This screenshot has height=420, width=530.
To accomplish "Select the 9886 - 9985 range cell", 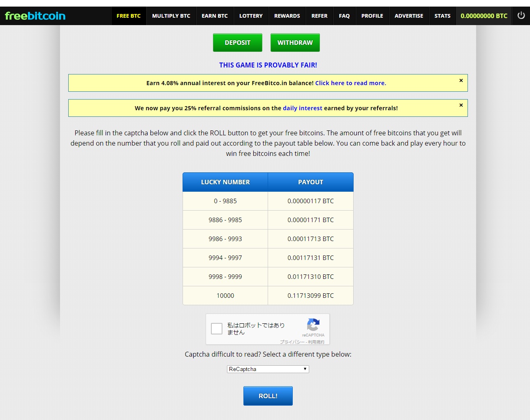I will tap(225, 220).
